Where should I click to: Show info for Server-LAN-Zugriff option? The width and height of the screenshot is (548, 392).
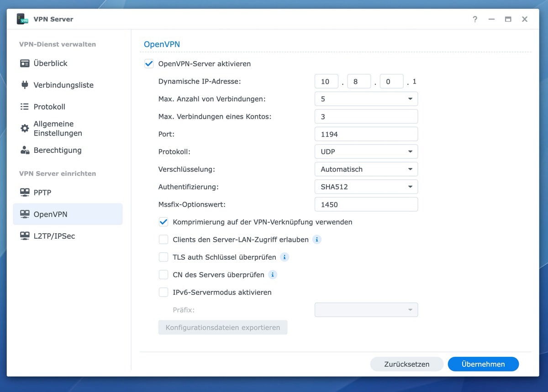pos(317,240)
